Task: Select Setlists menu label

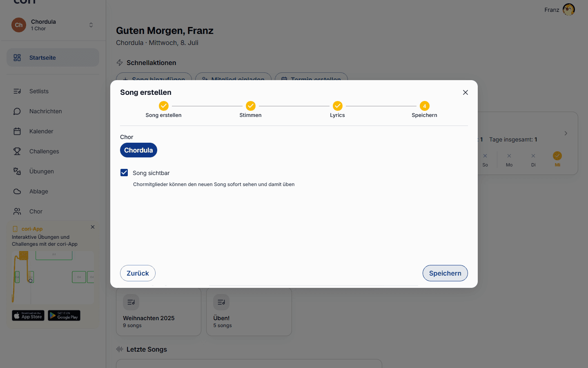Action: coord(39,91)
